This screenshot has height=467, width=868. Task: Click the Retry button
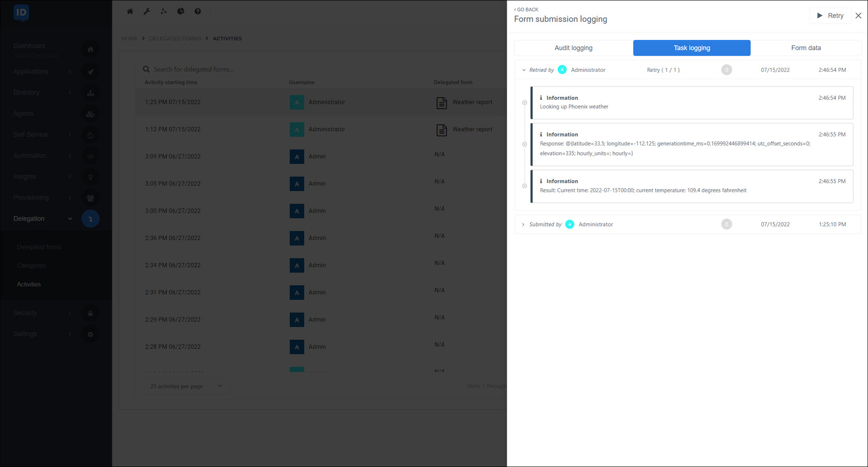[x=830, y=16]
